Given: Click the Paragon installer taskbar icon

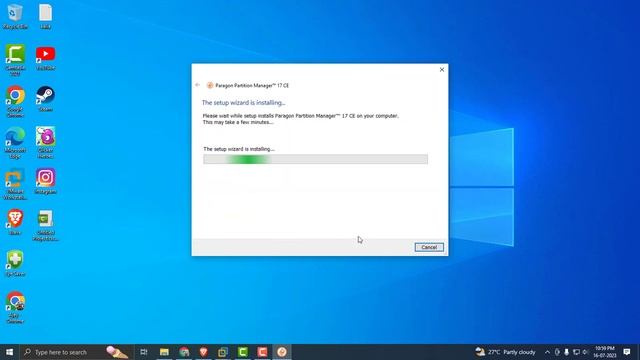Looking at the screenshot, I should click(282, 352).
